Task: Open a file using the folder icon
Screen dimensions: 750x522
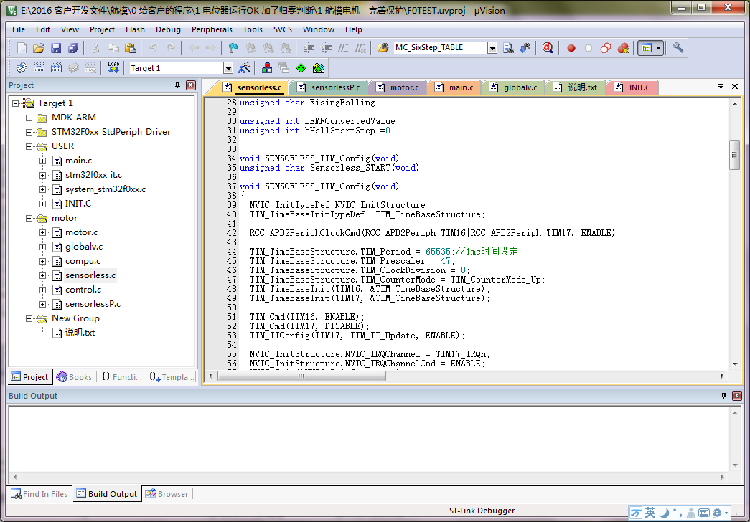Action: click(x=39, y=48)
